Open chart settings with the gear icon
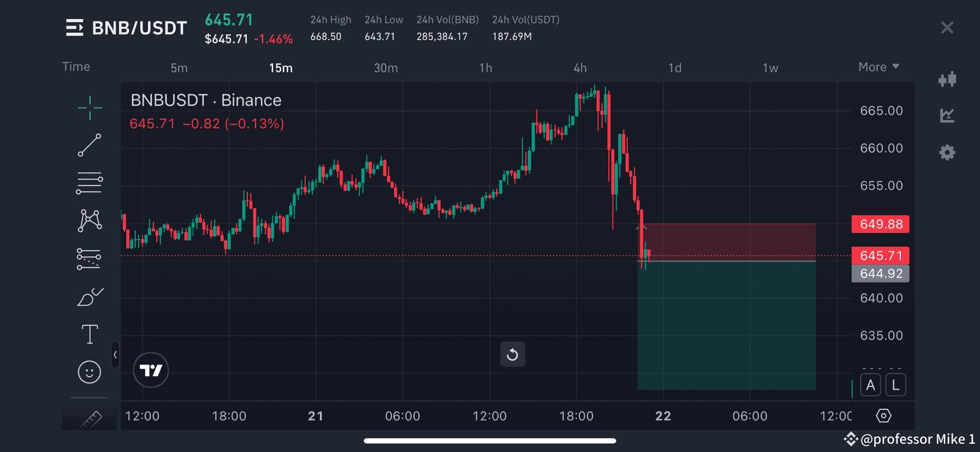This screenshot has height=452, width=980. click(948, 152)
